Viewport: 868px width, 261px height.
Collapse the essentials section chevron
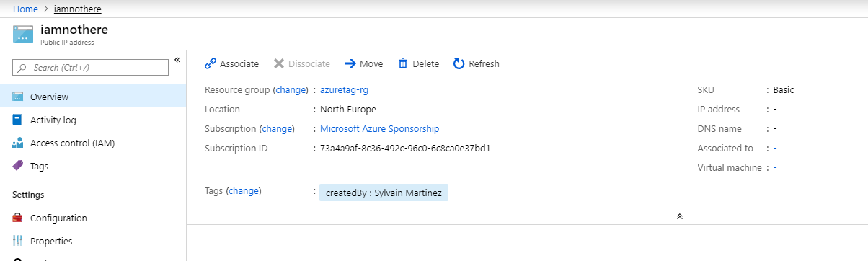click(679, 216)
